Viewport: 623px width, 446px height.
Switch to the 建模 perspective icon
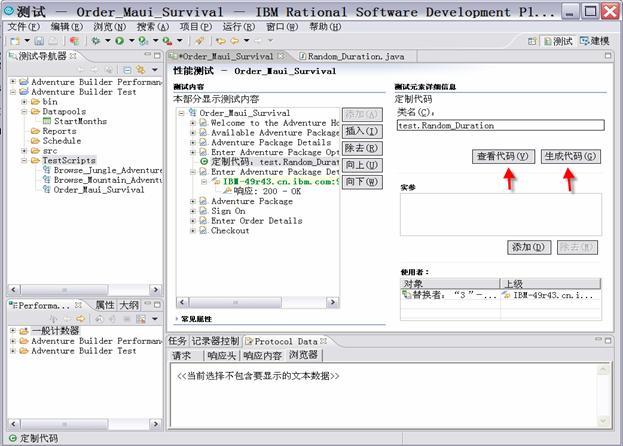pos(596,41)
